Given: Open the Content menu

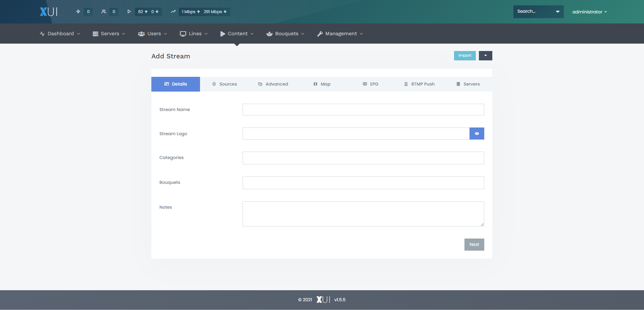Looking at the screenshot, I should click(x=237, y=34).
